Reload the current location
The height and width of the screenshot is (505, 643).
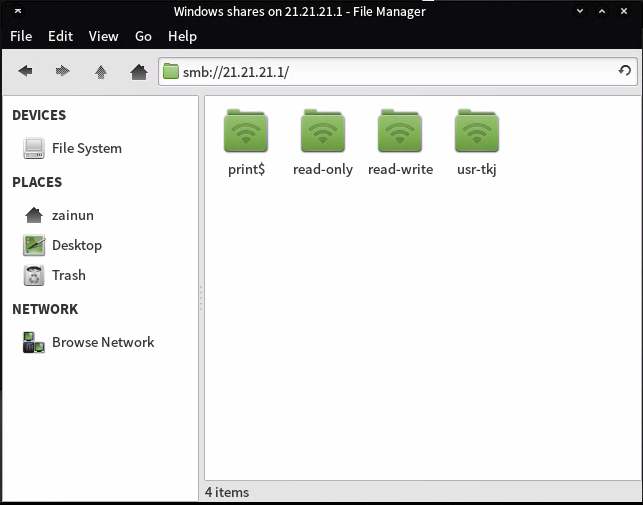pyautogui.click(x=625, y=71)
